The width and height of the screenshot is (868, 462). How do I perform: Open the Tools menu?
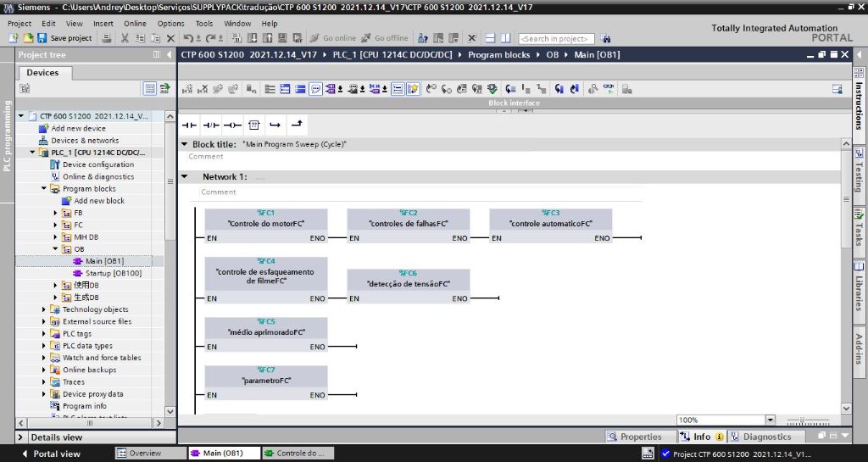coord(203,23)
